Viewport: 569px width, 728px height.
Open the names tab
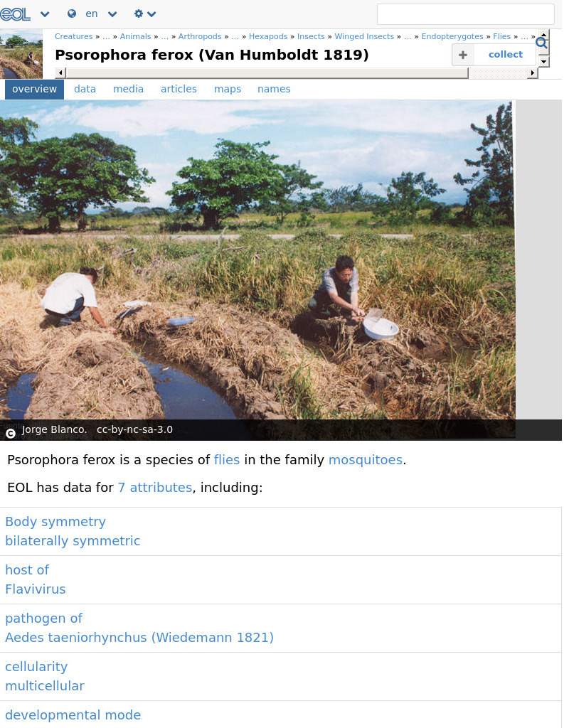point(274,89)
